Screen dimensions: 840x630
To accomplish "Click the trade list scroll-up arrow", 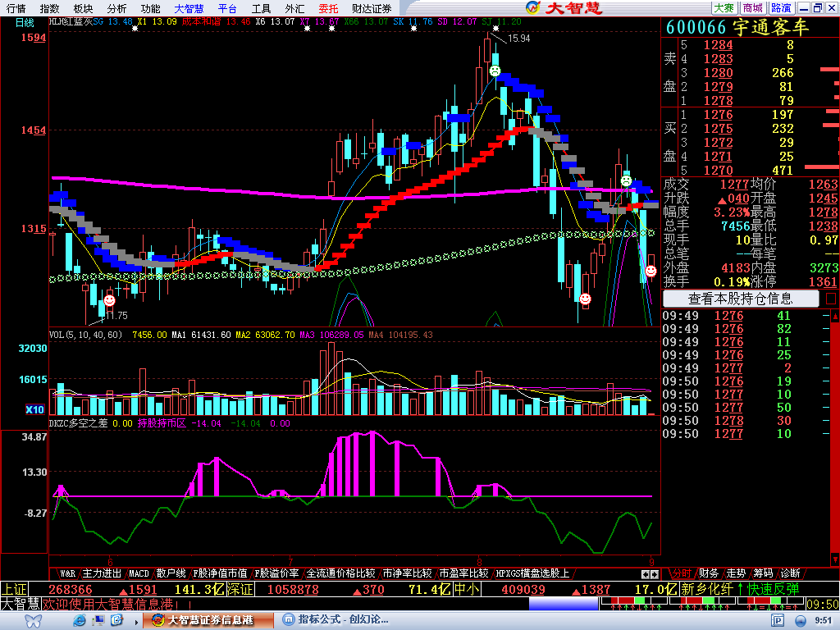I will point(834,316).
